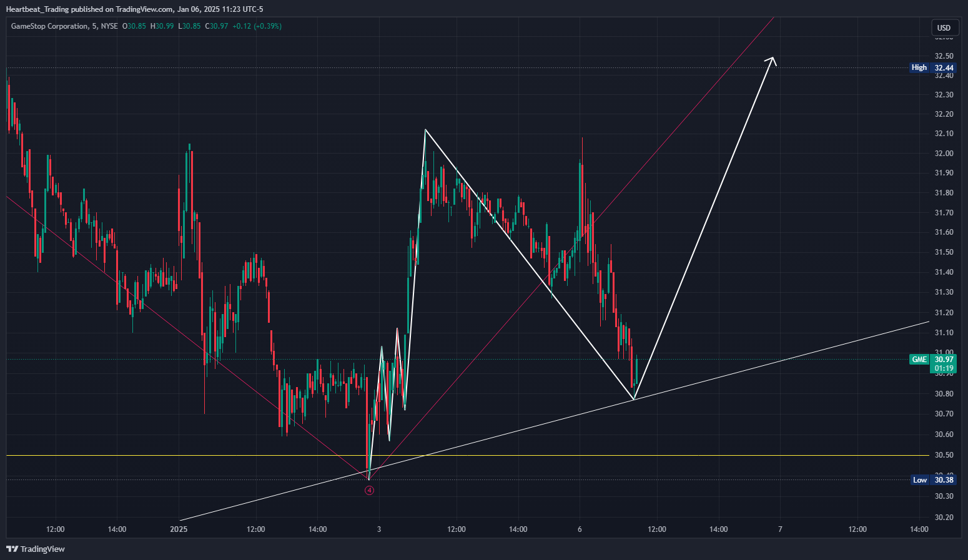Click the +0.12 (+0.39%) change value
968x560 pixels.
point(257,26)
